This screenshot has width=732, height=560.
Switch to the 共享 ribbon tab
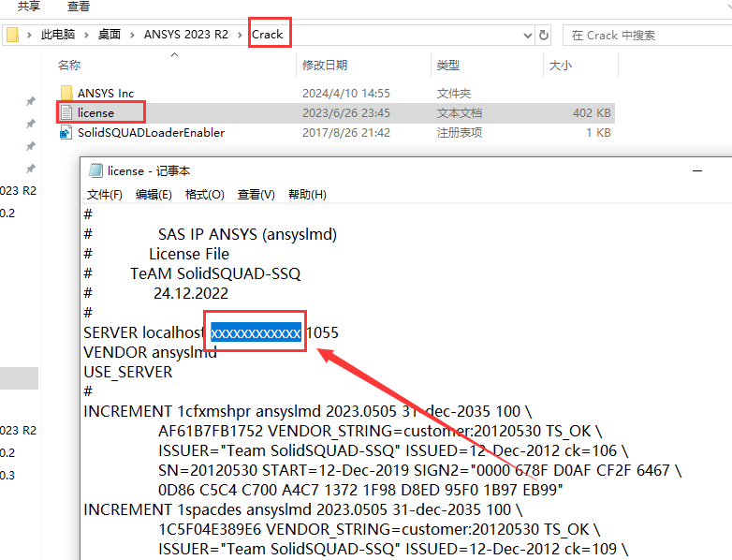click(28, 6)
